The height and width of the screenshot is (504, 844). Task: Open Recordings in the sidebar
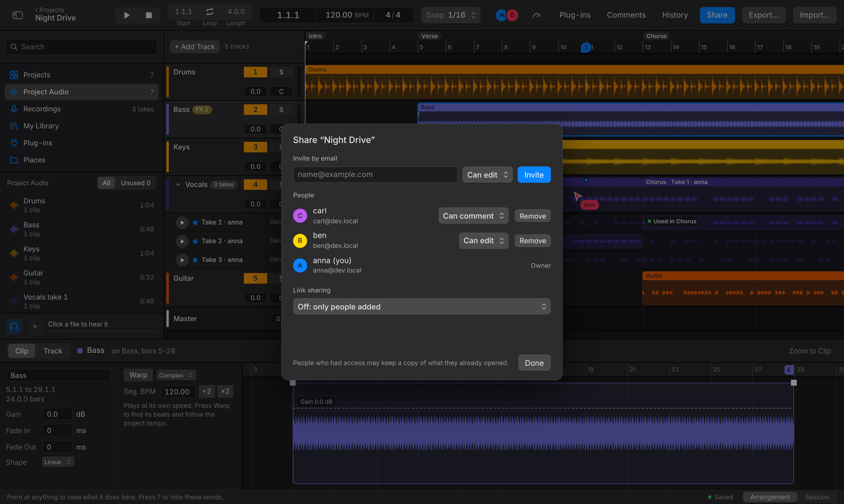click(x=81, y=109)
